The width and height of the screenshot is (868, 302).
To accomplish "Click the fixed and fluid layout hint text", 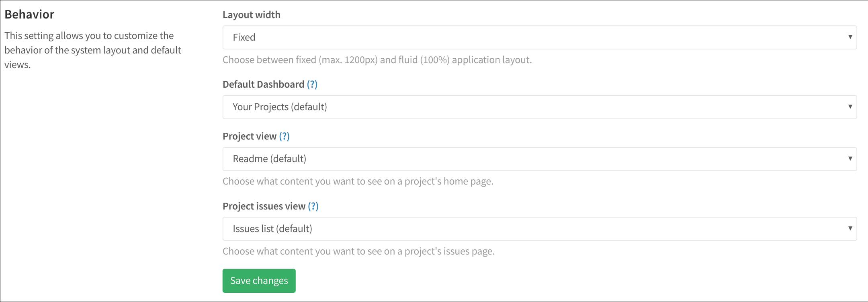I will [377, 60].
